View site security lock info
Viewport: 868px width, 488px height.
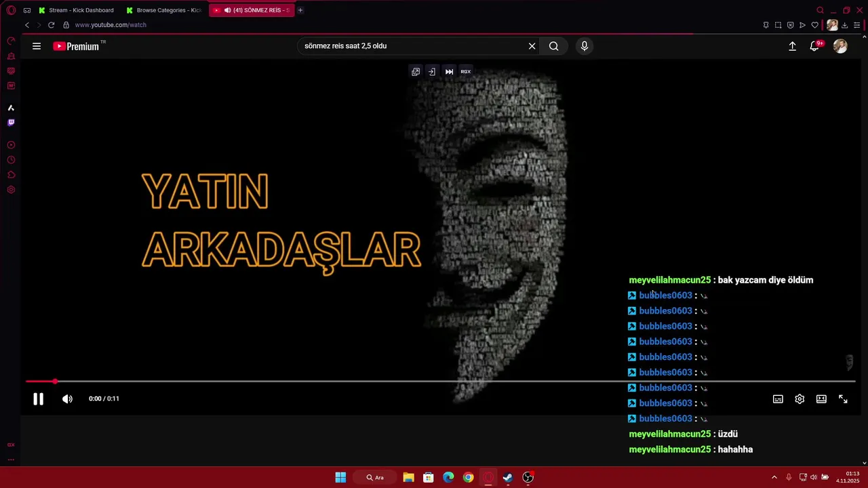pos(66,25)
